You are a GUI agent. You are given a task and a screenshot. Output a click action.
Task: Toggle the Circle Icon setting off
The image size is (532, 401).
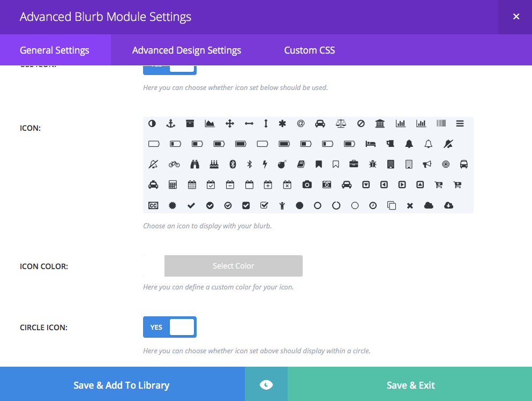tap(169, 327)
